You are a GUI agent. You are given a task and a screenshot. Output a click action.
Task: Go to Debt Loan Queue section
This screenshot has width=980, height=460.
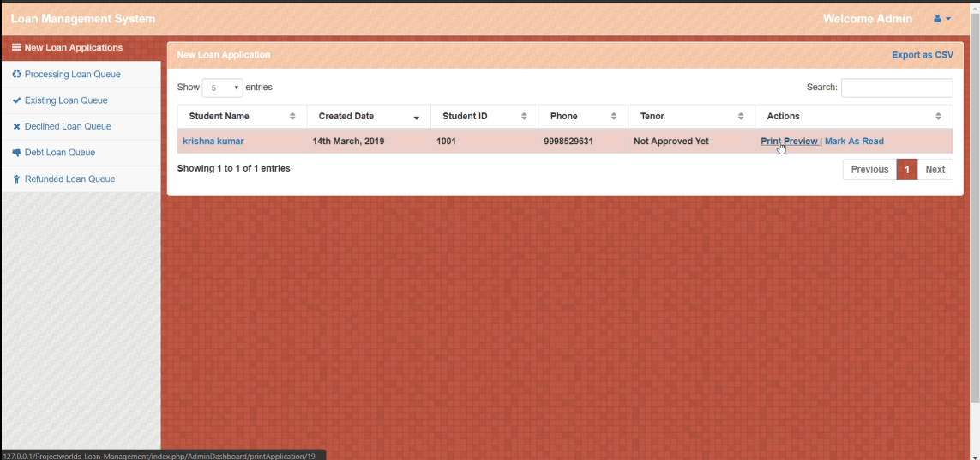tap(59, 153)
